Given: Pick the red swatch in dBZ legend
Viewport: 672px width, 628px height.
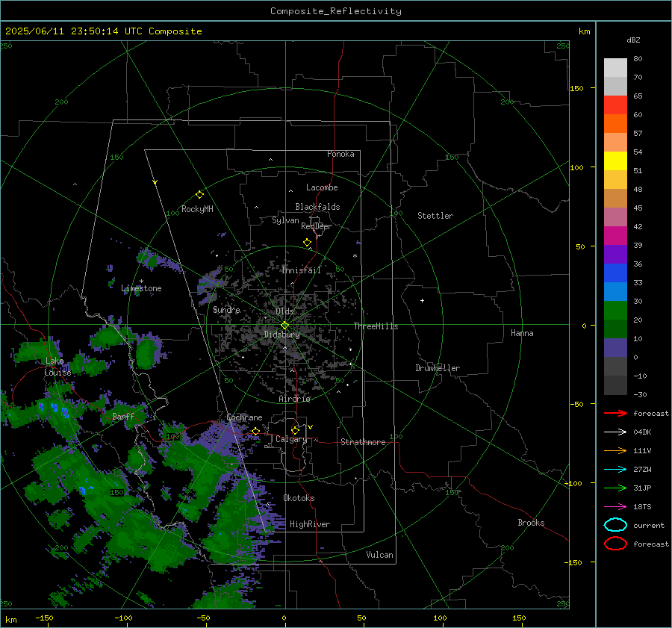Looking at the screenshot, I should tap(615, 105).
